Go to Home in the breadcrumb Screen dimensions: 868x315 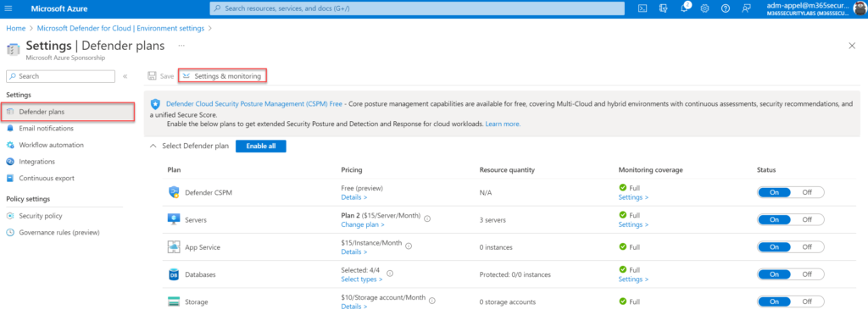click(15, 28)
